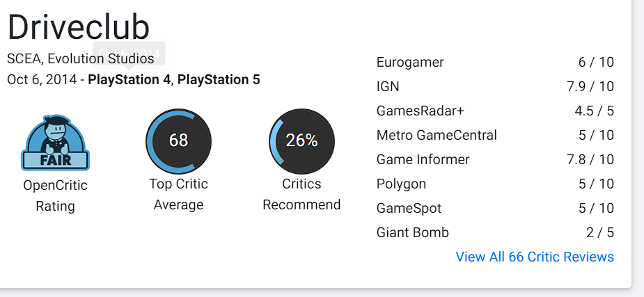644x297 pixels.
Task: Click the OpenCritic Rating label
Action: coord(55,195)
